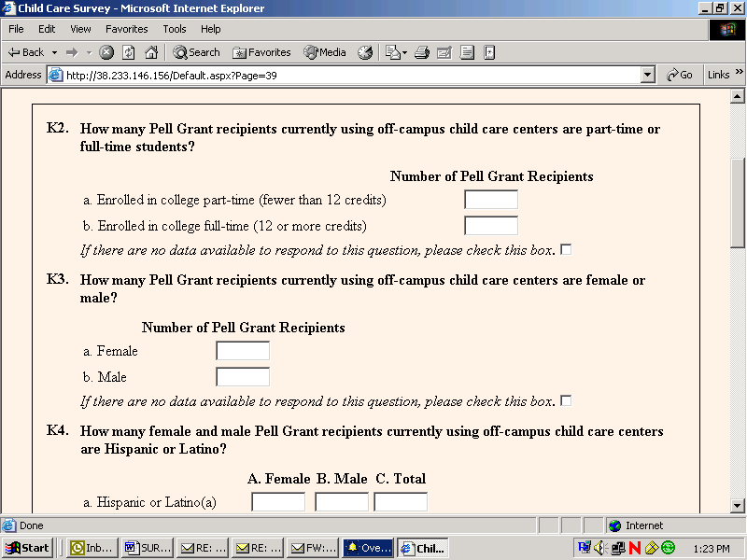
Task: Click the green circular tray icon
Action: pyautogui.click(x=669, y=548)
